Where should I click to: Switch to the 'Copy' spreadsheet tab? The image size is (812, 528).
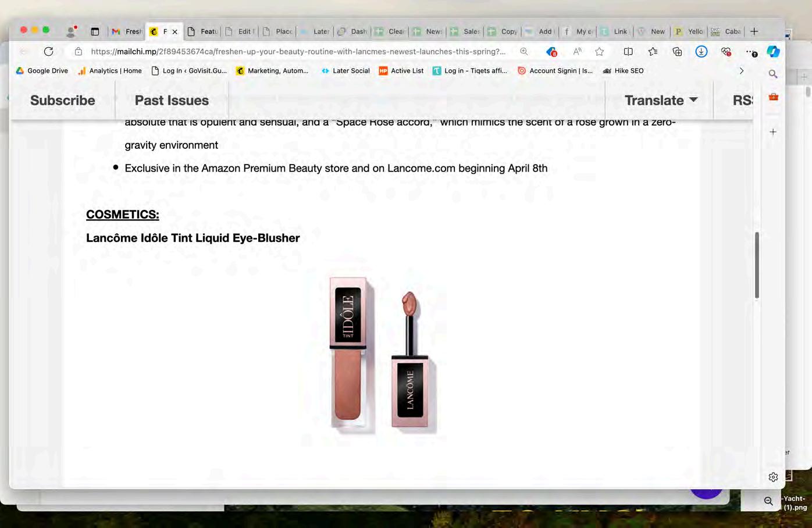503,31
